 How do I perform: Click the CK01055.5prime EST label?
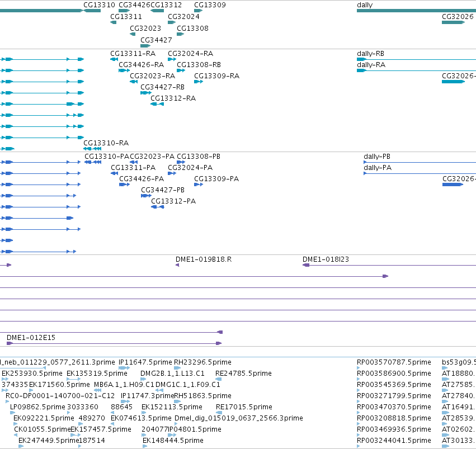click(x=42, y=429)
